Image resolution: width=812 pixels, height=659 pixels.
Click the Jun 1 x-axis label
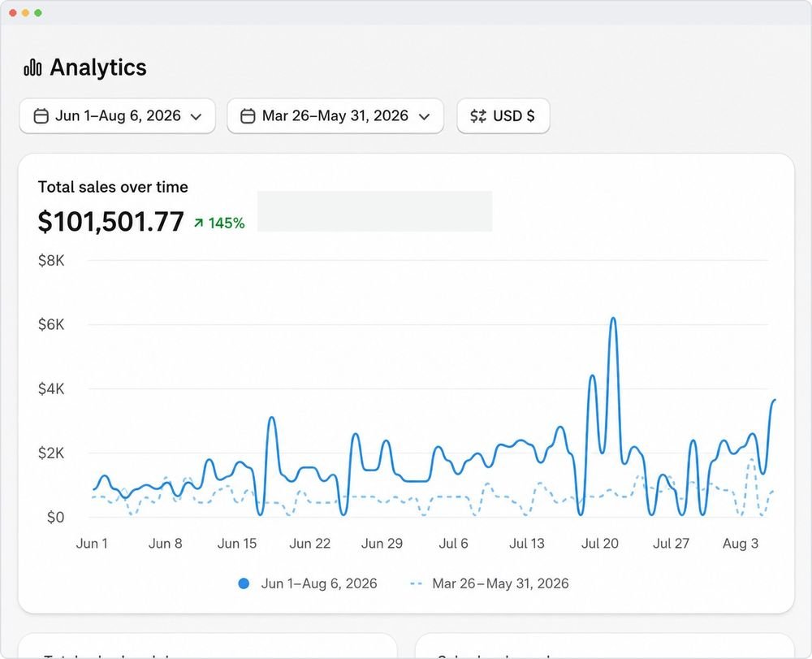92,544
